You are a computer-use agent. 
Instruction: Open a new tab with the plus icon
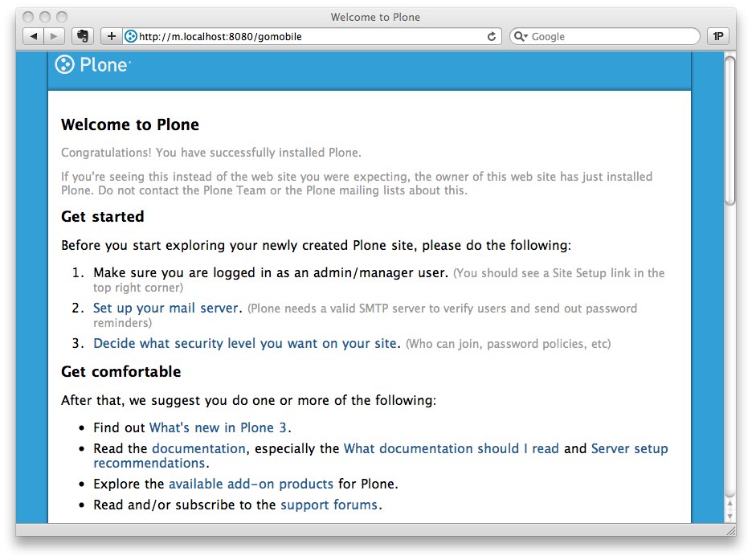coord(111,35)
